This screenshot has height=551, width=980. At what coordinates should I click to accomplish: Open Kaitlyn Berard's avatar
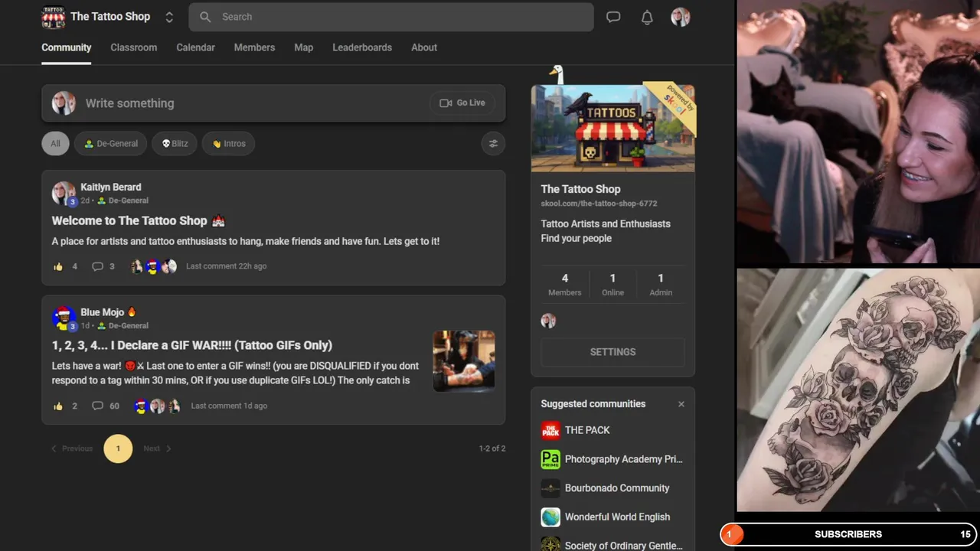click(64, 194)
